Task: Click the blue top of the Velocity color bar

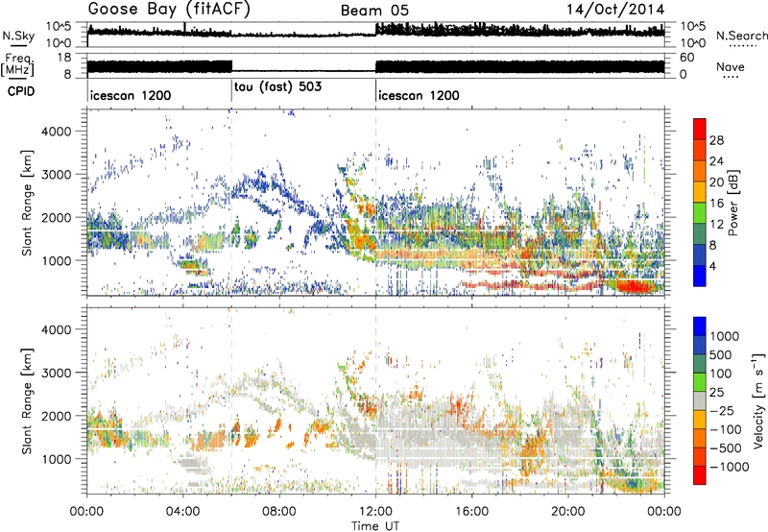Action: 700,326
